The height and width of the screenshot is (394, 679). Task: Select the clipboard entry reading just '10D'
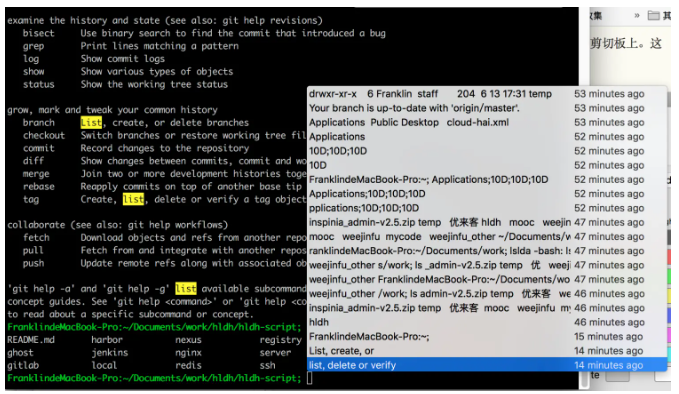click(487, 165)
